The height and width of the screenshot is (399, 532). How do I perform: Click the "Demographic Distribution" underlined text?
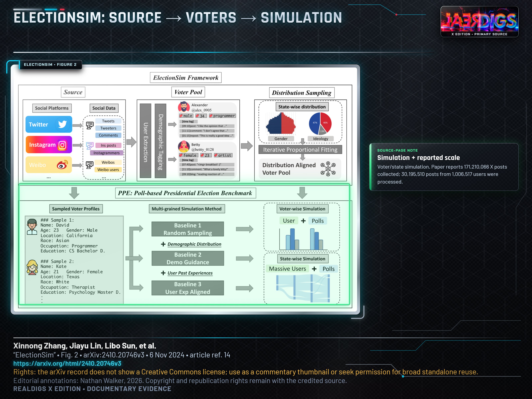(x=194, y=244)
